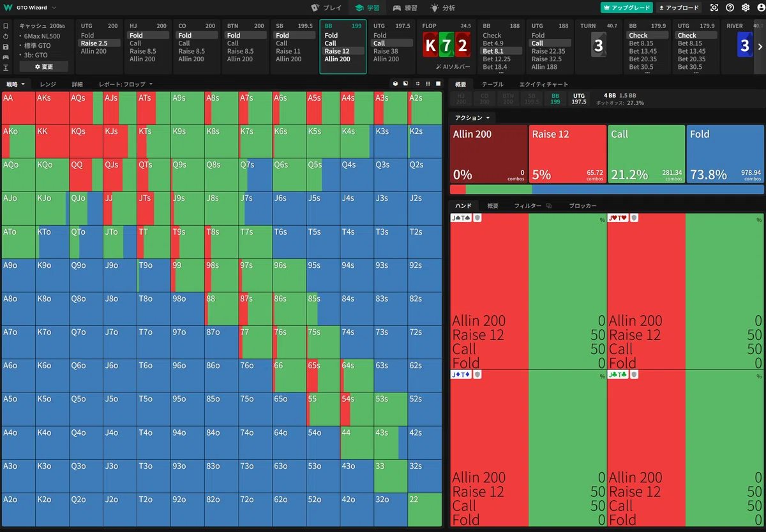
Task: Switch to the テーブル tab
Action: tap(492, 84)
